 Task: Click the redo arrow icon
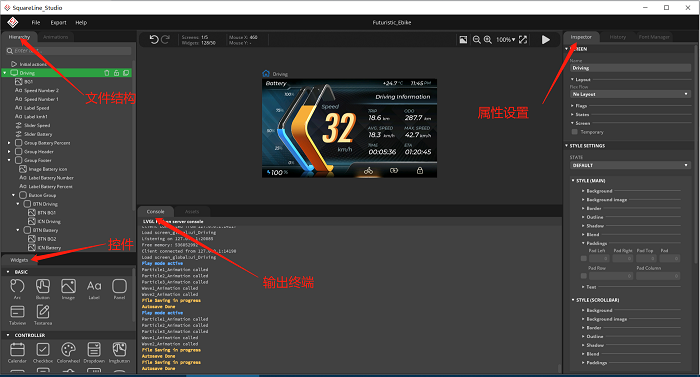[165, 40]
